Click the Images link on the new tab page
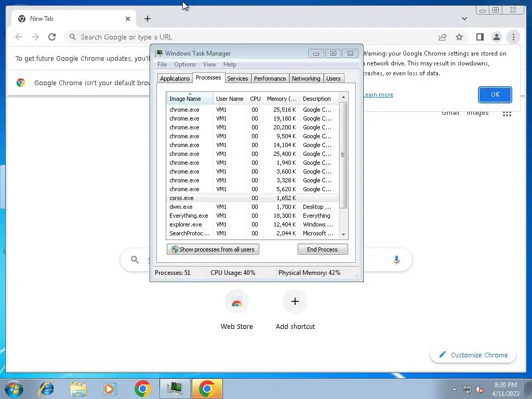532x399 pixels. tap(477, 113)
